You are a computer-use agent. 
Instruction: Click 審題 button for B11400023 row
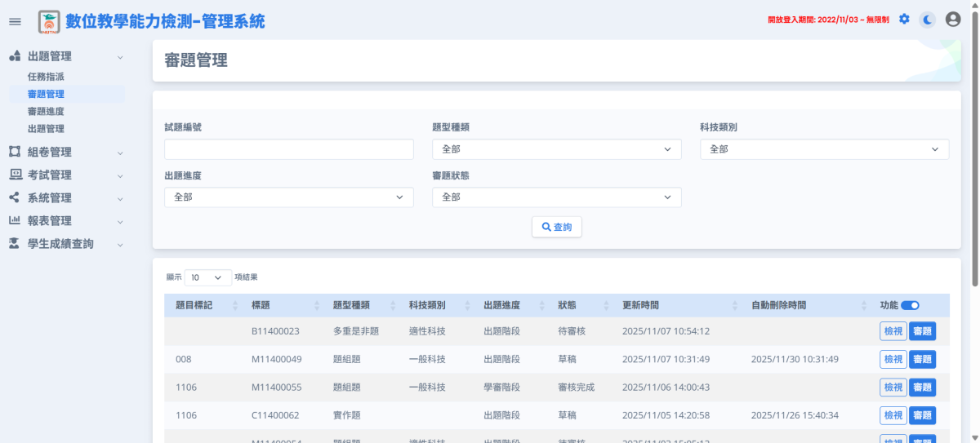(x=922, y=331)
